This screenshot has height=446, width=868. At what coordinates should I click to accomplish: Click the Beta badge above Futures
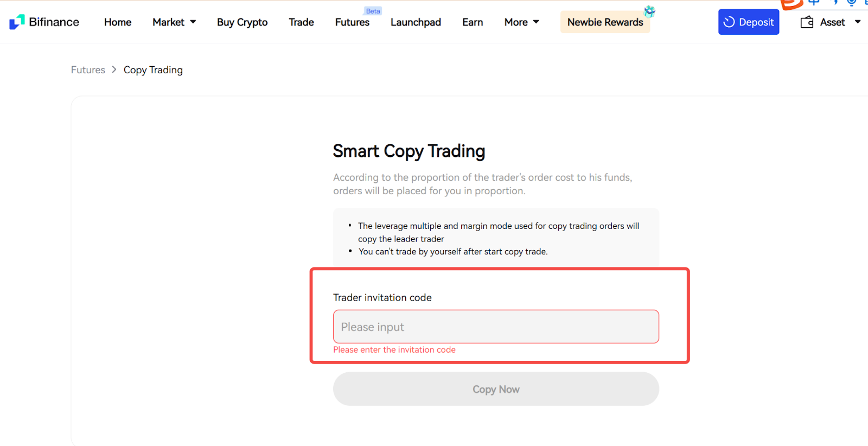pyautogui.click(x=373, y=11)
